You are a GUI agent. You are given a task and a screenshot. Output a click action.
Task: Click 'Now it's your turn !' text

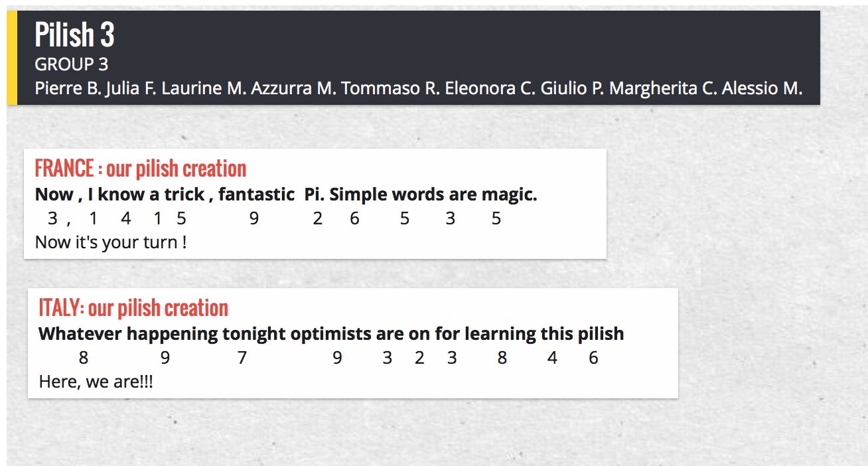(x=110, y=242)
